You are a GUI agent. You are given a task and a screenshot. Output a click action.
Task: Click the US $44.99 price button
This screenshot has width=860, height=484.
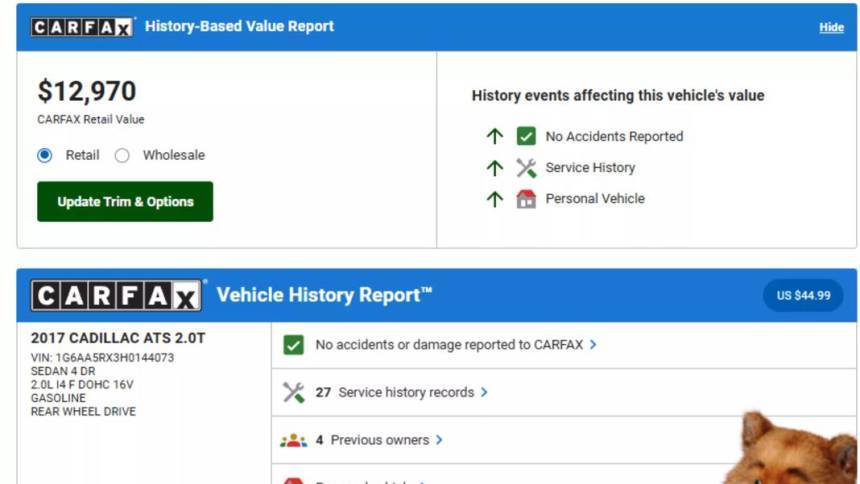coord(803,295)
